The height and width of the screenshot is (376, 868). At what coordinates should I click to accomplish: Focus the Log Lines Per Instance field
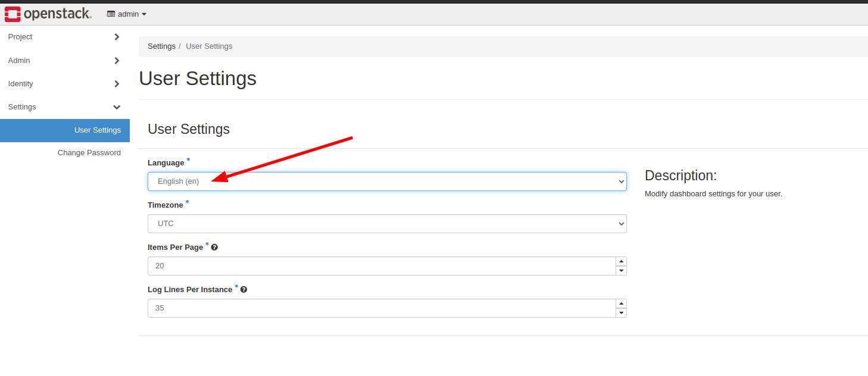click(381, 308)
